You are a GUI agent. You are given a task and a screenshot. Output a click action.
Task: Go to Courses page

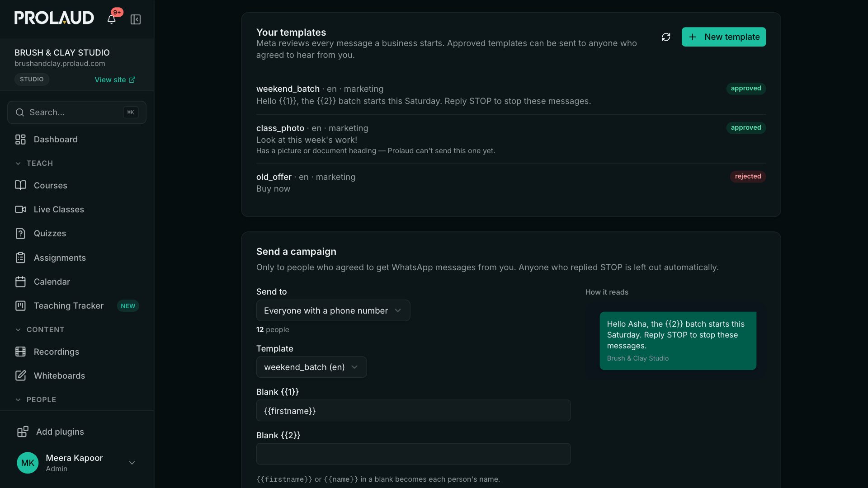(77, 185)
